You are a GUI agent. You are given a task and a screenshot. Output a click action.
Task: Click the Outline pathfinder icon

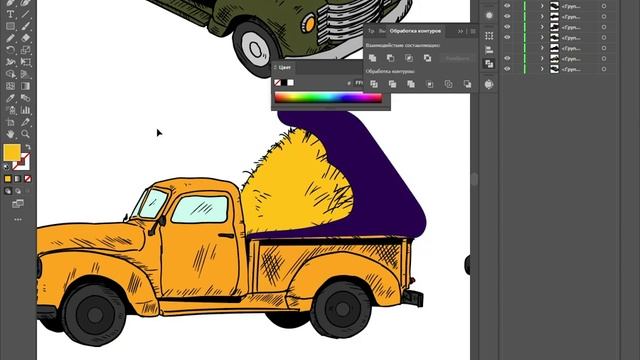448,84
